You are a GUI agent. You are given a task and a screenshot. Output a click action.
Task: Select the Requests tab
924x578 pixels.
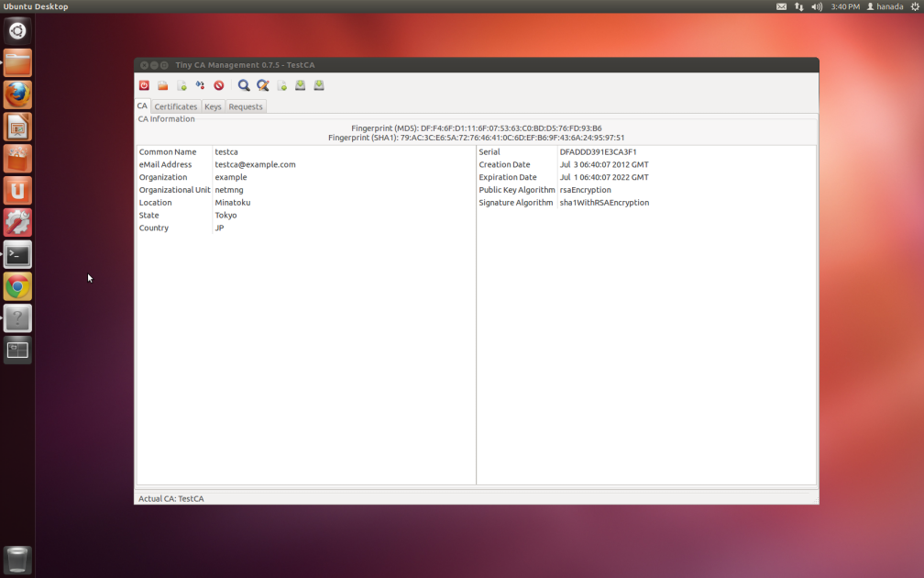[x=246, y=106]
